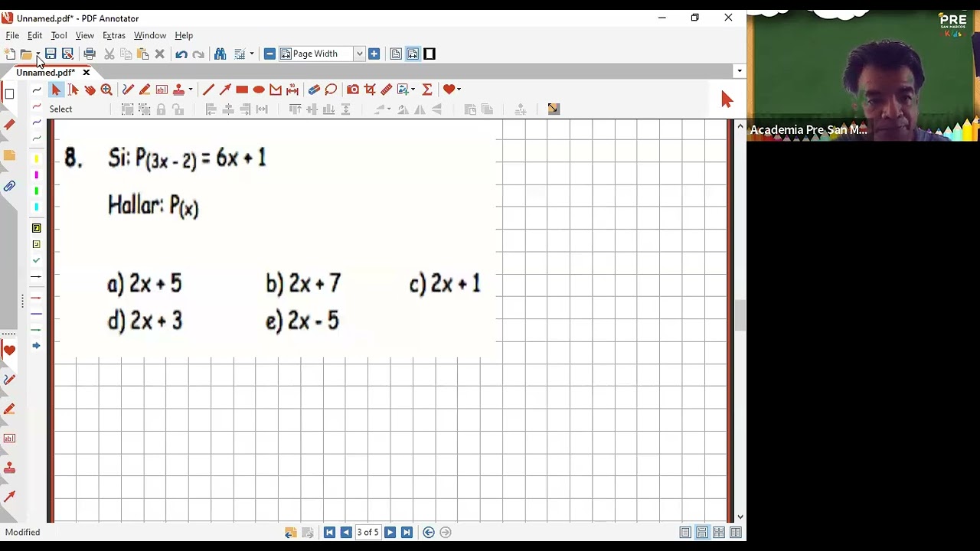Choose the Lasso selection tool
The image size is (980, 551).
(331, 90)
